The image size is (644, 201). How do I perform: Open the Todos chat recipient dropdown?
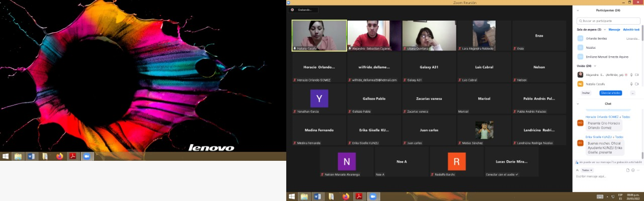(587, 170)
